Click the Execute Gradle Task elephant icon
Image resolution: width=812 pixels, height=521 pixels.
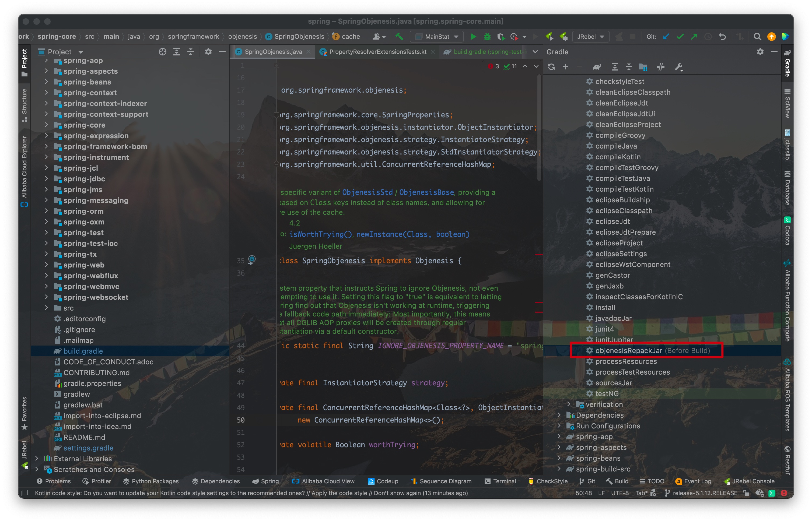pos(597,67)
